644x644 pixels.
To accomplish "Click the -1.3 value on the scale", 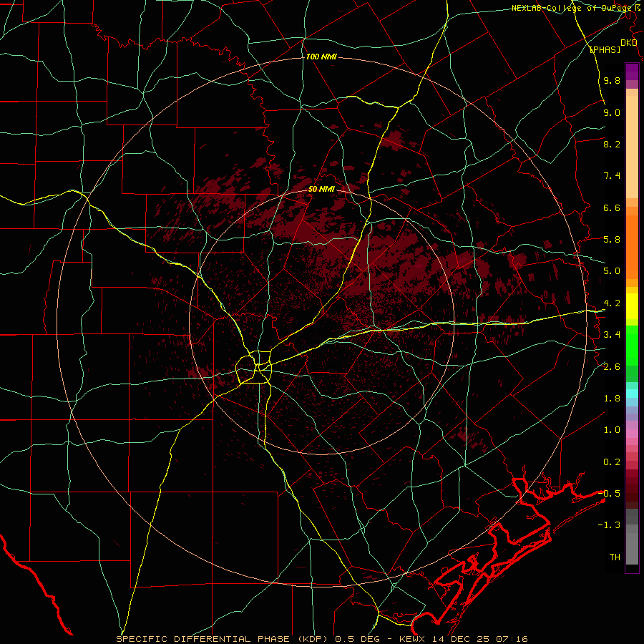I will click(x=609, y=525).
